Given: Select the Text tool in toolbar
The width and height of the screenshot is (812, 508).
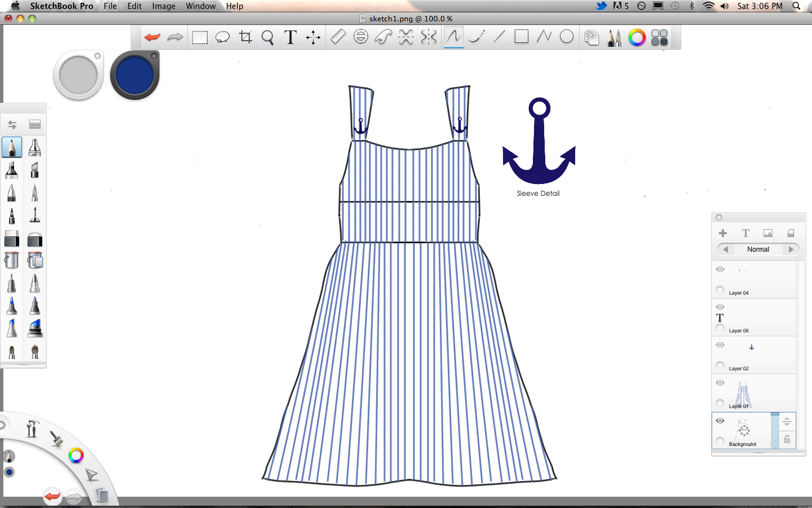Looking at the screenshot, I should point(290,37).
